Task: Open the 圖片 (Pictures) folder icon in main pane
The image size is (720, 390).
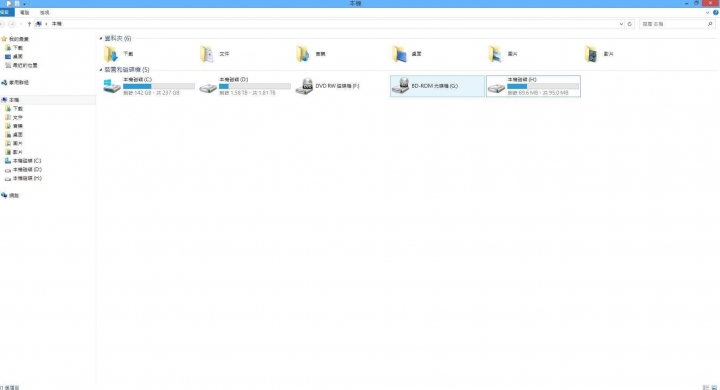Action: click(x=495, y=54)
